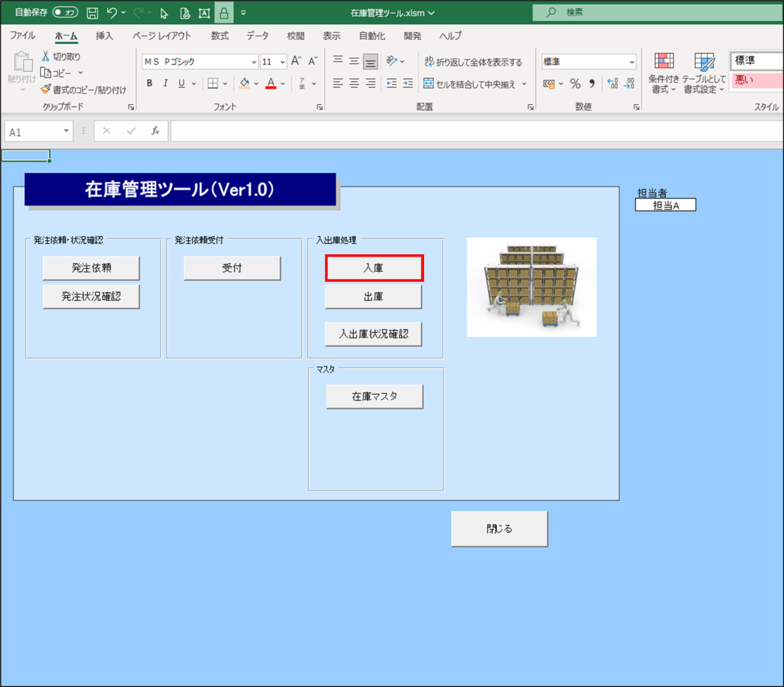
Task: Toggle Italic formatting
Action: (165, 83)
